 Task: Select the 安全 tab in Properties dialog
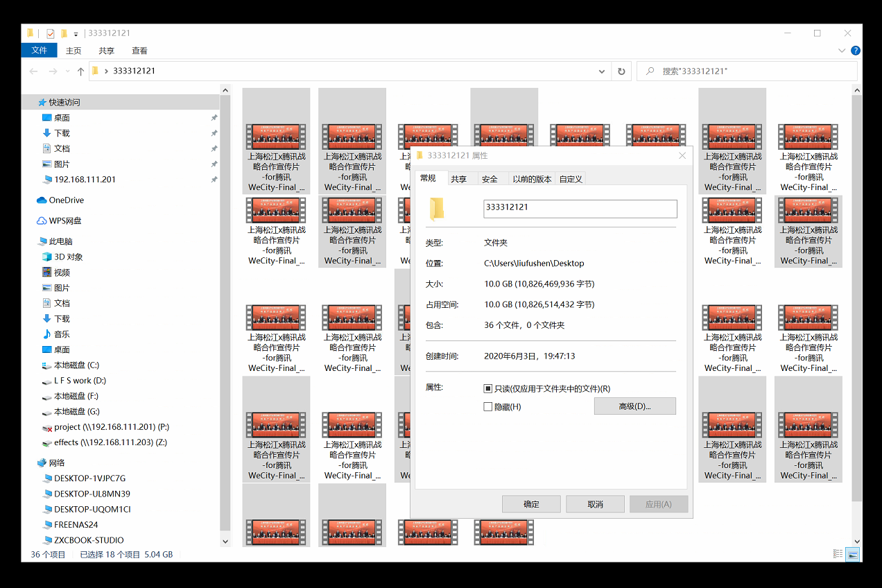[x=490, y=179]
